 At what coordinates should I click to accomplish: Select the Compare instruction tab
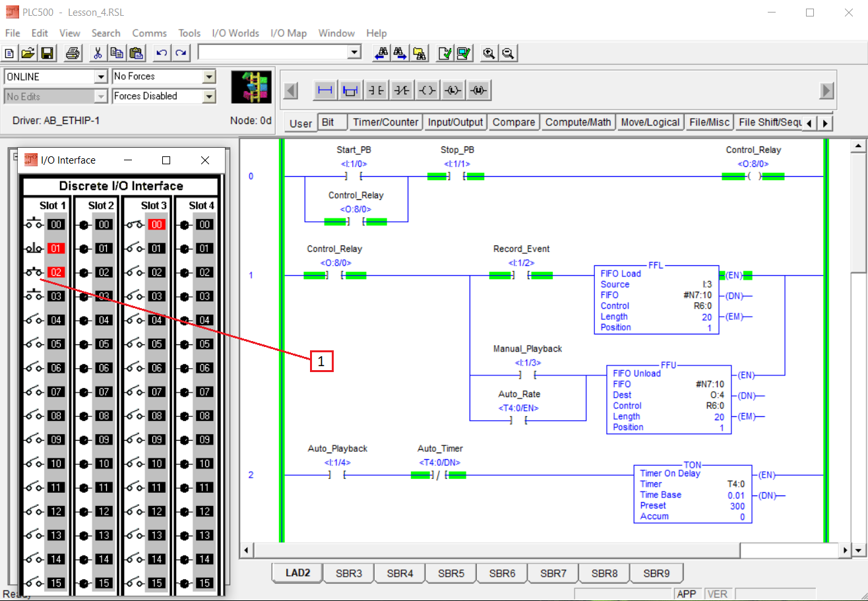pyautogui.click(x=514, y=122)
